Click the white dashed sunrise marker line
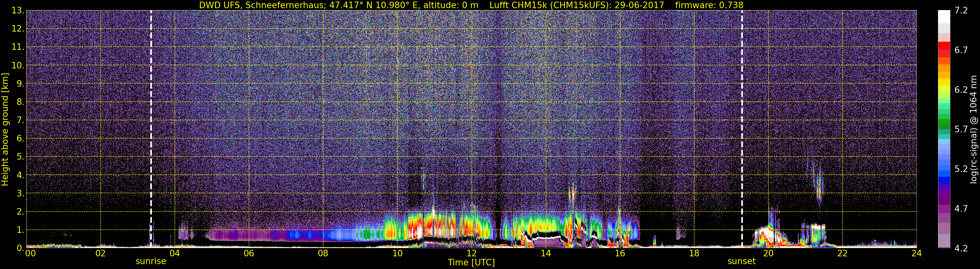Image resolution: width=980 pixels, height=269 pixels. 151,129
